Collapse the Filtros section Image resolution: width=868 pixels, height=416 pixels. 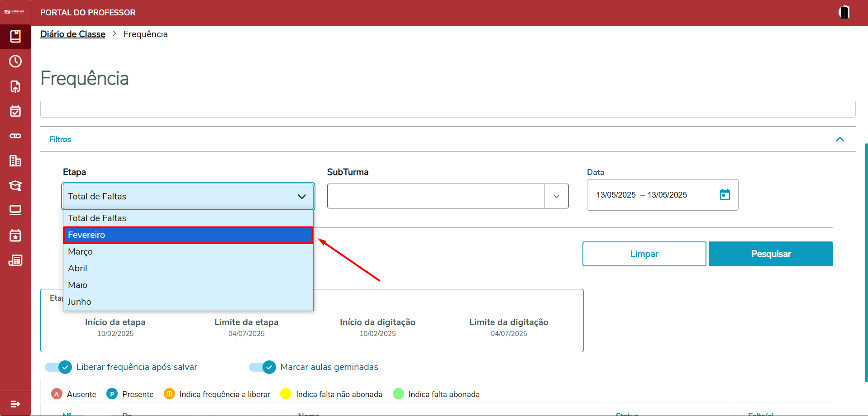click(839, 139)
